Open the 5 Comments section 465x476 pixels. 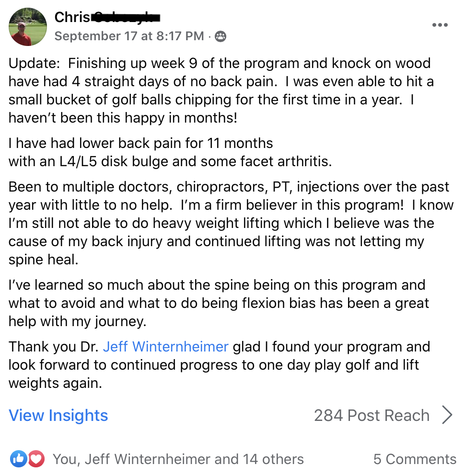pyautogui.click(x=415, y=459)
